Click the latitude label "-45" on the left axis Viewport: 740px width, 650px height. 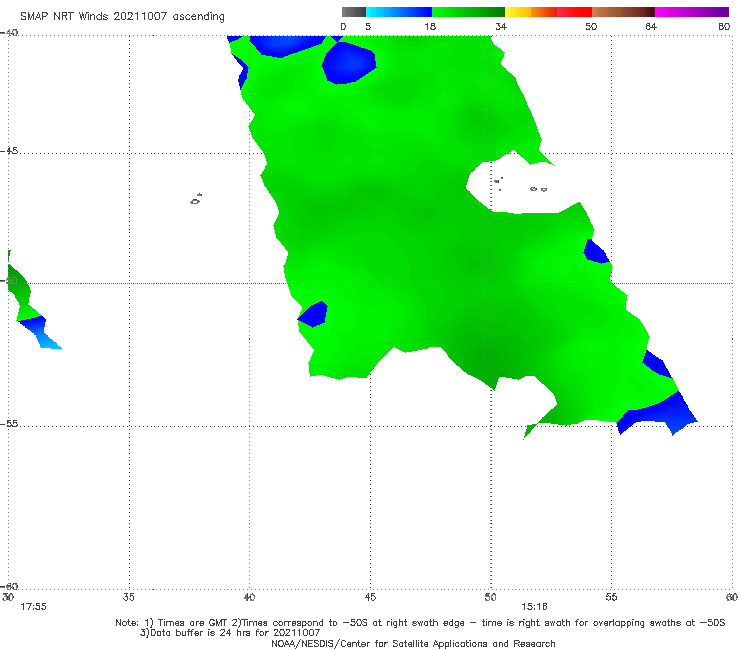[9, 151]
